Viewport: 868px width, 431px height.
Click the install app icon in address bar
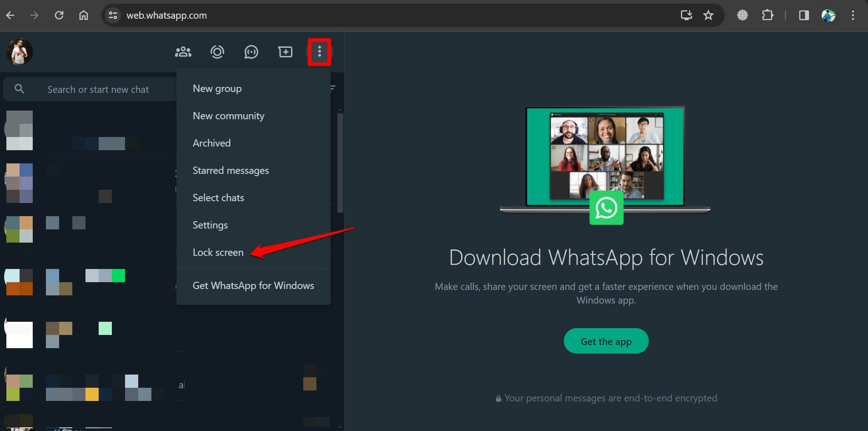coord(686,15)
